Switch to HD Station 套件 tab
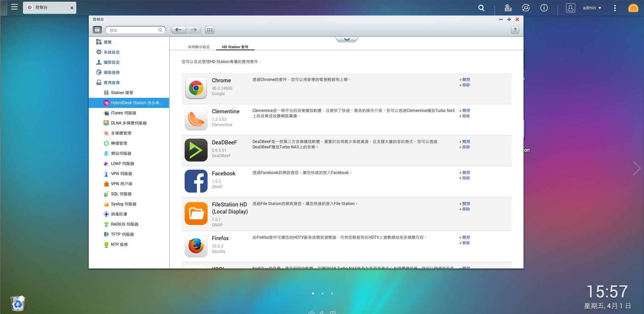Viewport: 644px width, 314px height. tap(235, 47)
